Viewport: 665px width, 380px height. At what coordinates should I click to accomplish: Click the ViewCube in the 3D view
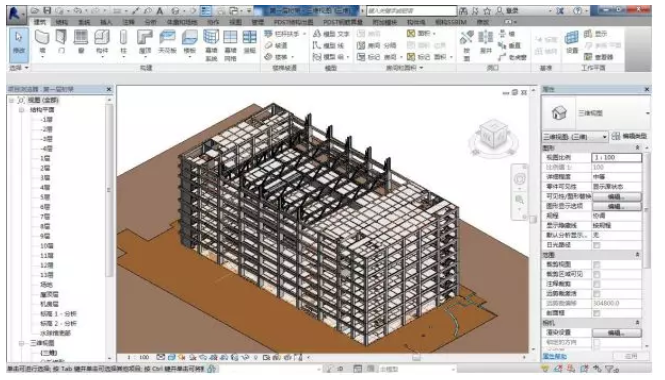pos(494,135)
